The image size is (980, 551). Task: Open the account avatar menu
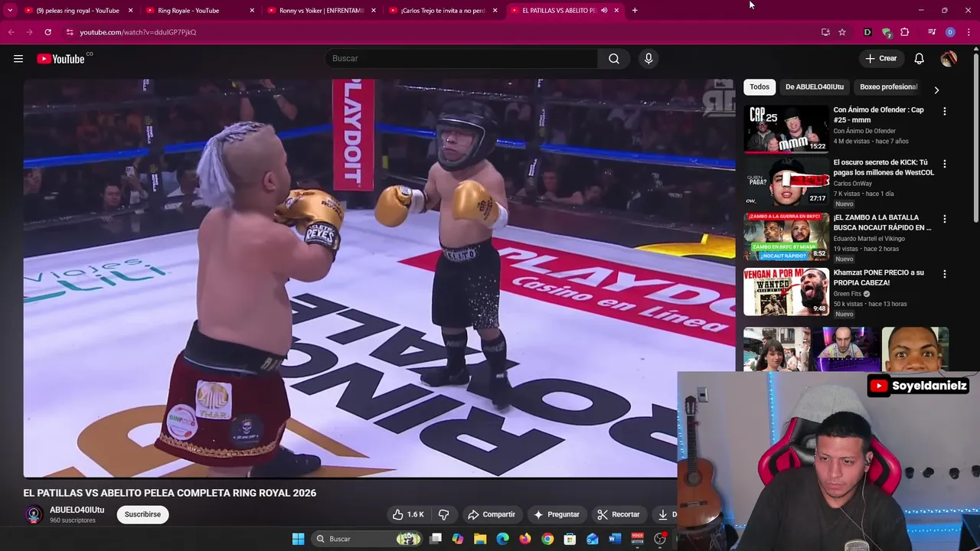pos(949,58)
